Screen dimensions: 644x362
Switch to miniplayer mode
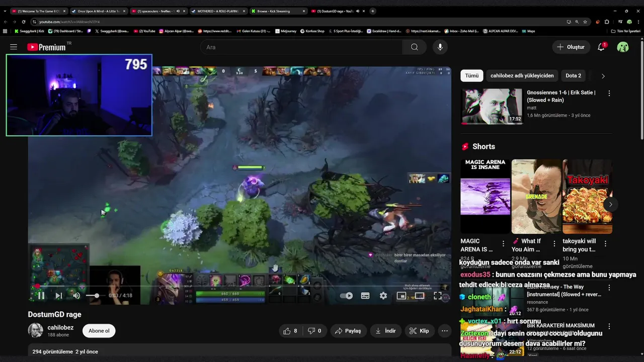401,296
